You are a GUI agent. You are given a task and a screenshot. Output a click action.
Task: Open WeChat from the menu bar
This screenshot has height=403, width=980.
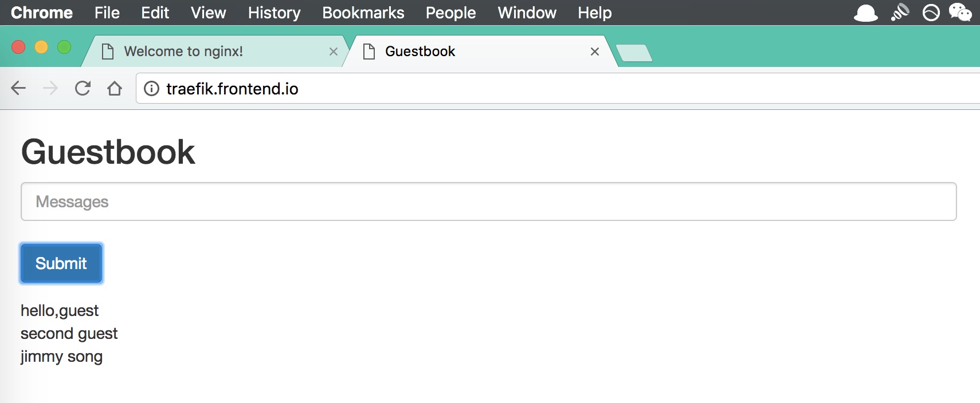pyautogui.click(x=960, y=12)
